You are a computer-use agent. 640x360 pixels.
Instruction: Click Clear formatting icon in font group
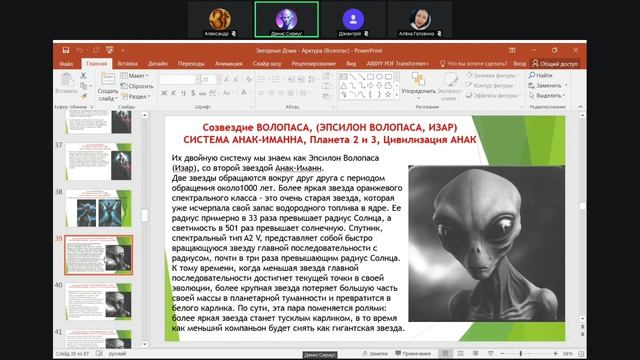coord(249,79)
